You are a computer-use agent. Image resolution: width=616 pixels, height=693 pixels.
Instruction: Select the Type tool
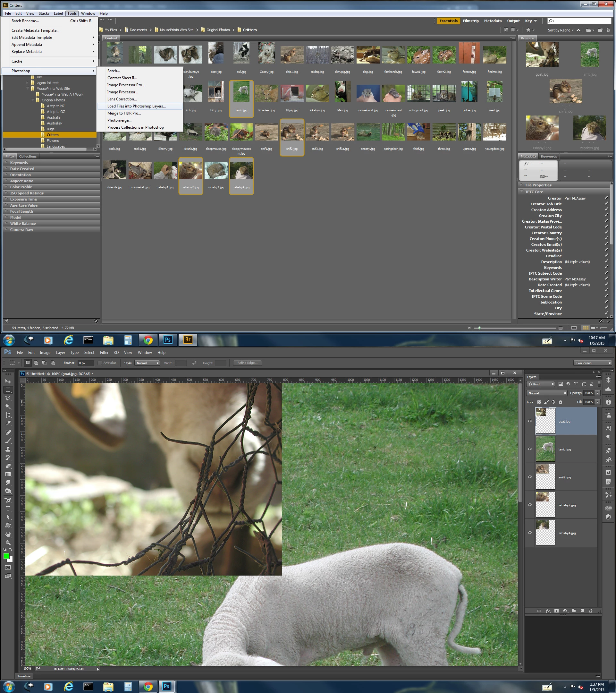pyautogui.click(x=8, y=509)
